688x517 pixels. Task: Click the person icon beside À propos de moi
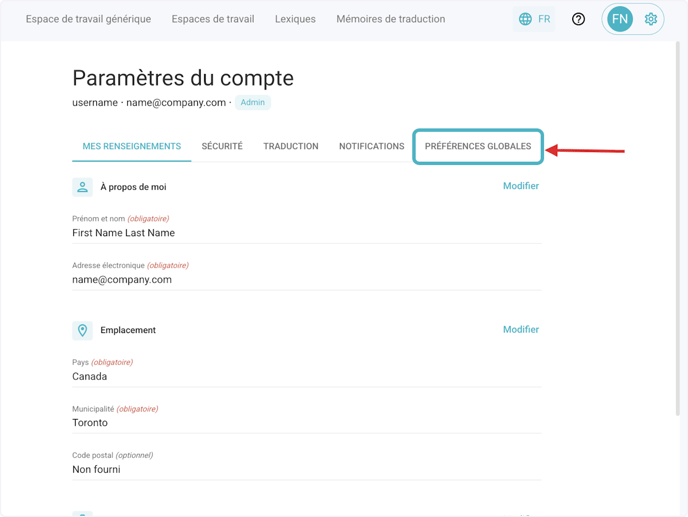(83, 187)
